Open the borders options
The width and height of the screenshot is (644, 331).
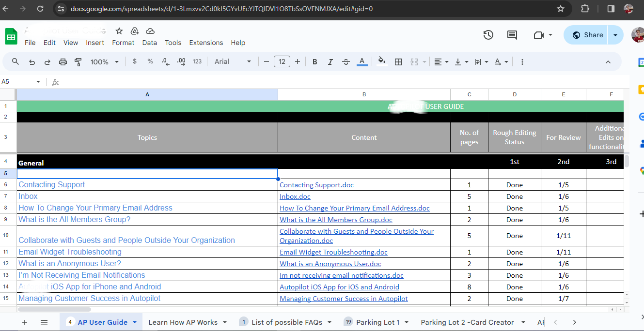click(398, 62)
